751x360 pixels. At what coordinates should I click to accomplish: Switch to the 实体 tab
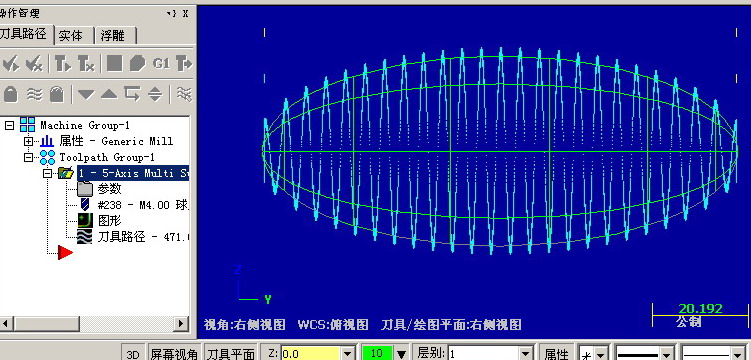(x=74, y=35)
